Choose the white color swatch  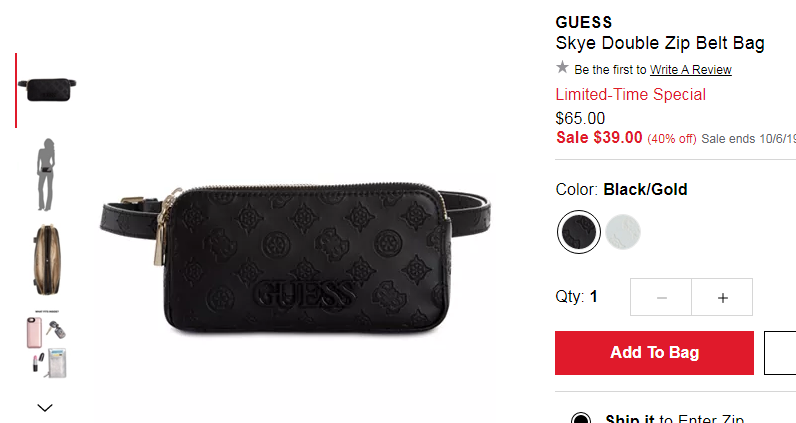623,232
